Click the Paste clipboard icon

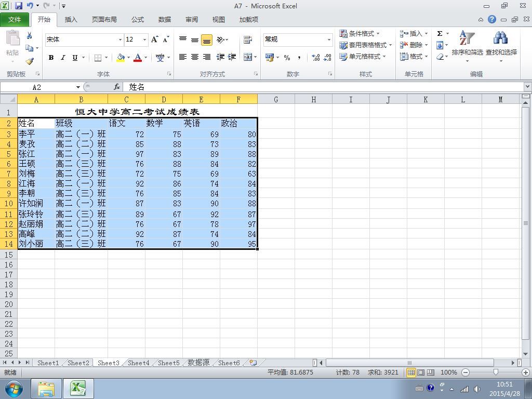click(12, 37)
